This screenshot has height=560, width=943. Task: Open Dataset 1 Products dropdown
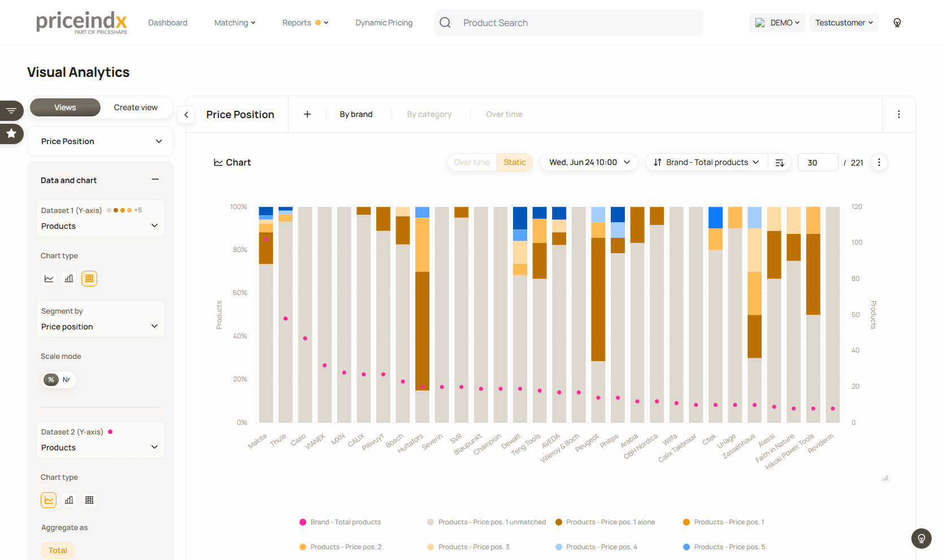coord(101,218)
